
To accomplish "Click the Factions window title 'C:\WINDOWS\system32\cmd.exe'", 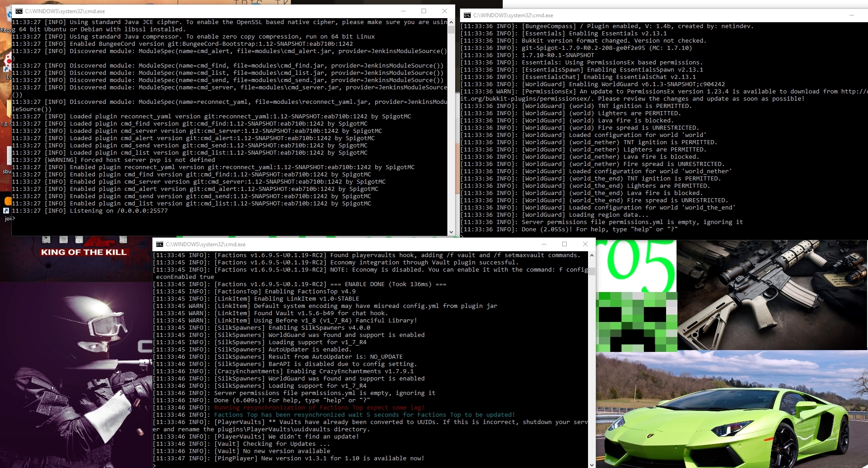I will coord(206,244).
